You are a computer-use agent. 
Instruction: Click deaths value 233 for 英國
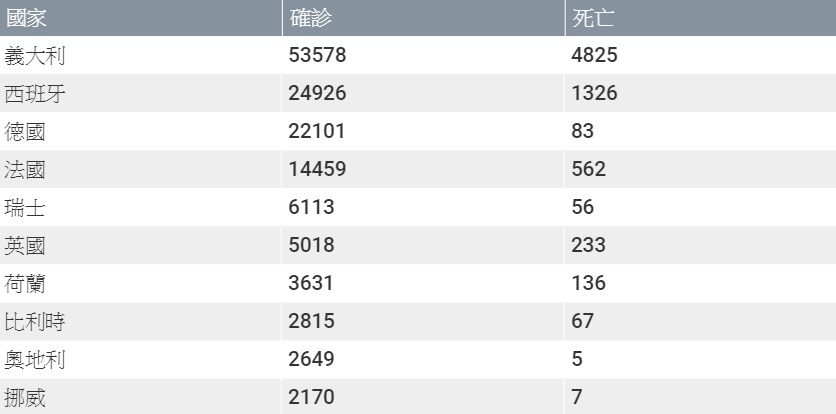588,245
